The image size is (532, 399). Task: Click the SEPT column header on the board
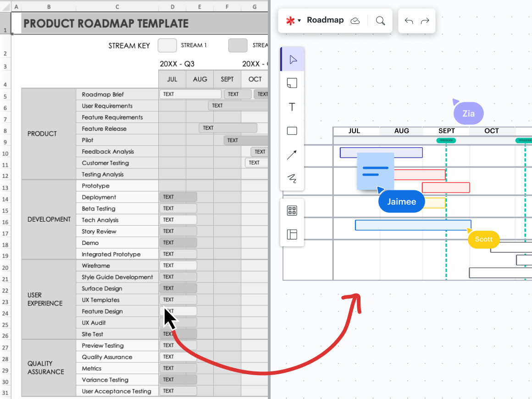[x=447, y=131]
